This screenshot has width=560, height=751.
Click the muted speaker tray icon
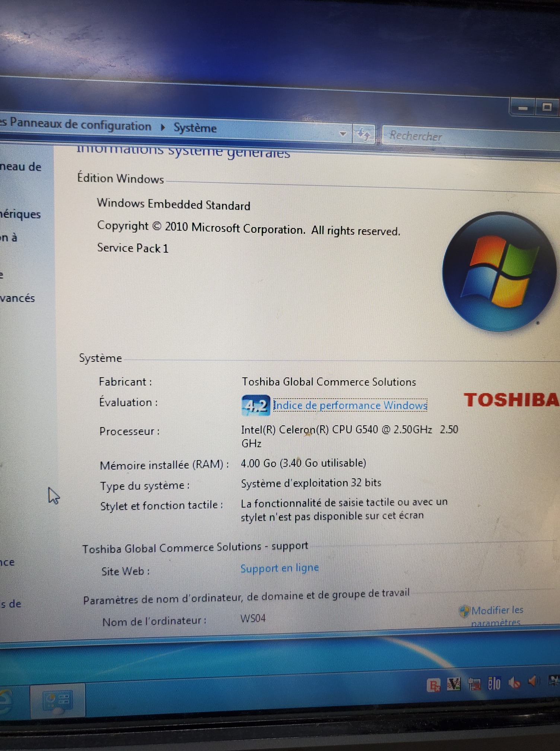(515, 682)
